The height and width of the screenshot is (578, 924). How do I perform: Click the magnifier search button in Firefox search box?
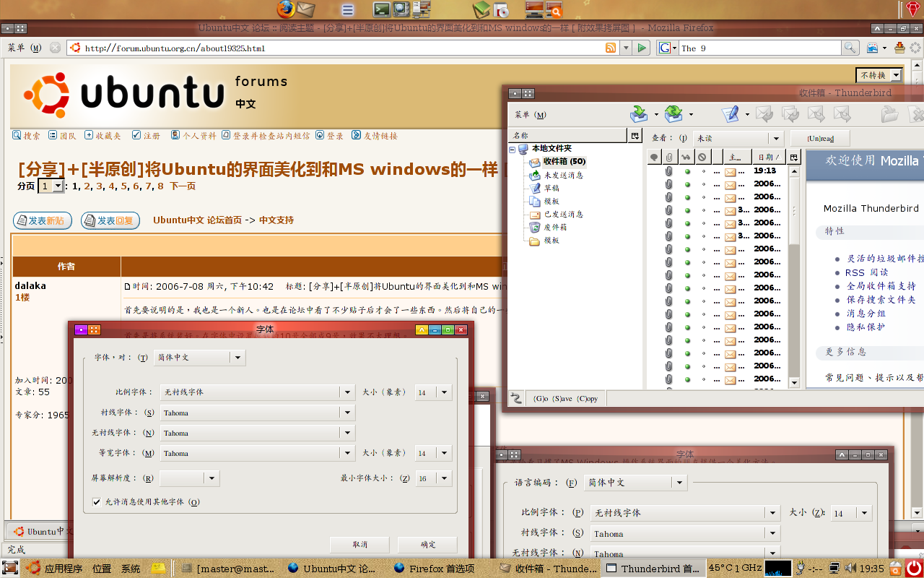click(850, 48)
